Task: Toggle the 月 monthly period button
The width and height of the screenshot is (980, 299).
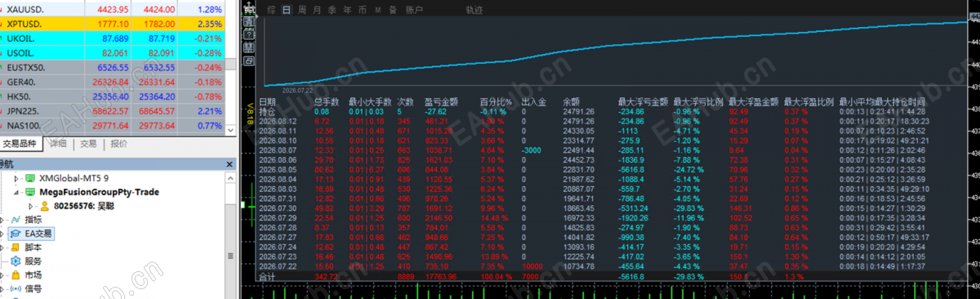Action: click(317, 11)
